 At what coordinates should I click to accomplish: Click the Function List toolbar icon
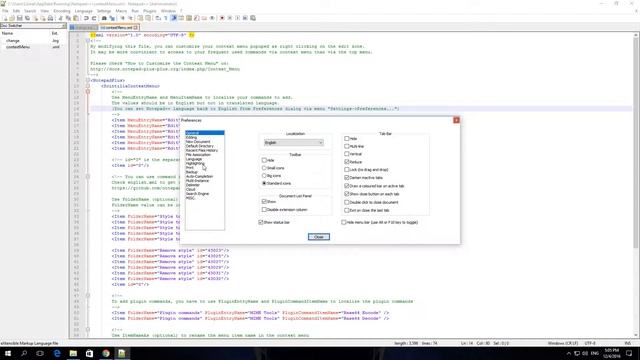click(x=197, y=18)
